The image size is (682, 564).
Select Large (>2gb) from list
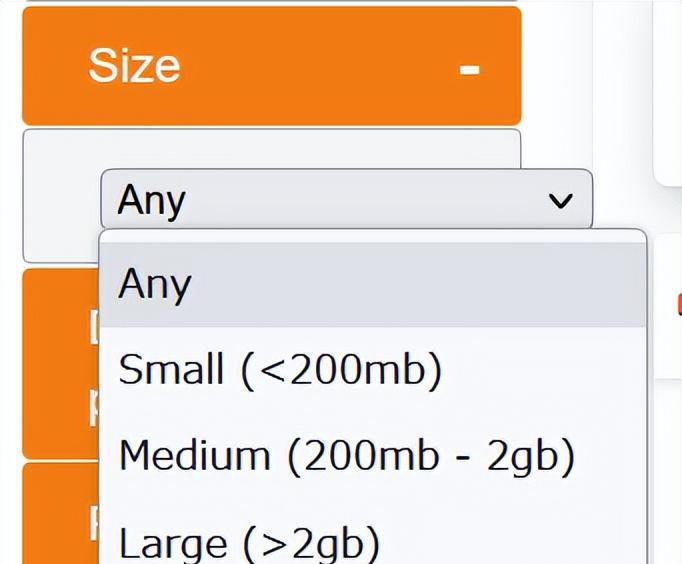[249, 543]
